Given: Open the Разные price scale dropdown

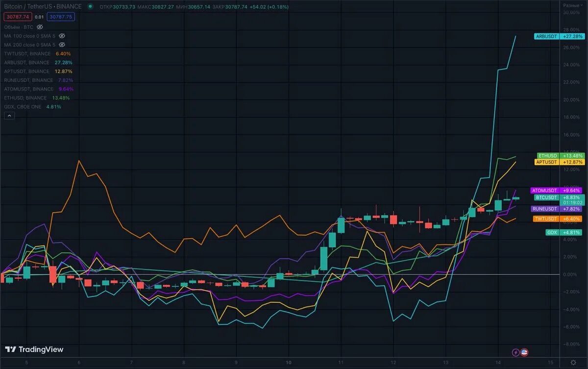Looking at the screenshot, I should coord(573,5).
